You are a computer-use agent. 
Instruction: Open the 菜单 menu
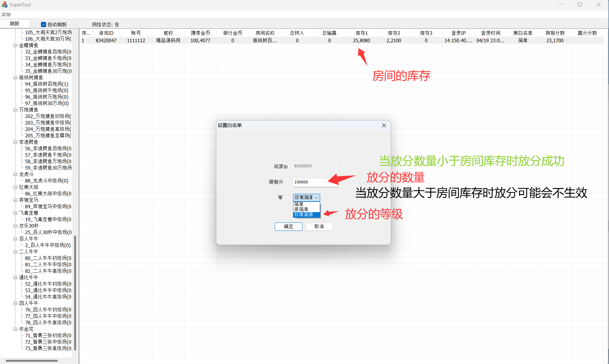(x=6, y=15)
